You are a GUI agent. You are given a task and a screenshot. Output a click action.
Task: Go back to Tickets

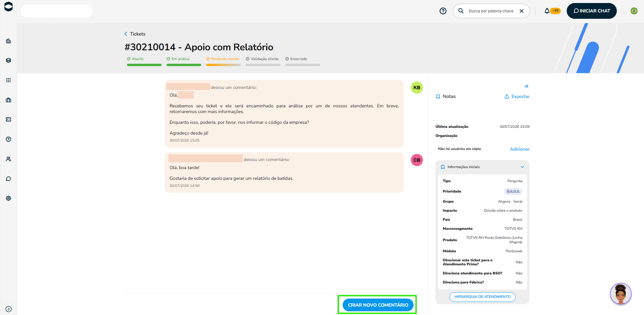click(135, 34)
